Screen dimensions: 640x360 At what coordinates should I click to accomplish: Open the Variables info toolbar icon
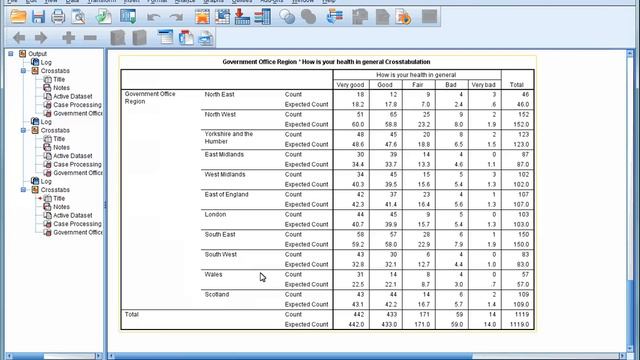coord(262,17)
